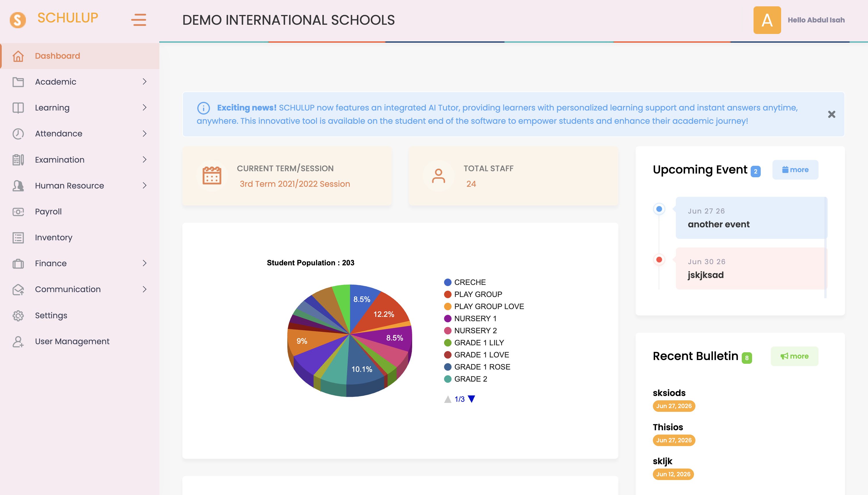
Task: Click the Recent Bulletin count badge
Action: [746, 358]
